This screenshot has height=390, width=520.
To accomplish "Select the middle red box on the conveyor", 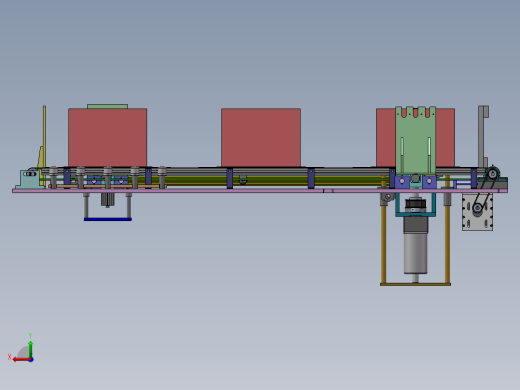I will tap(261, 137).
